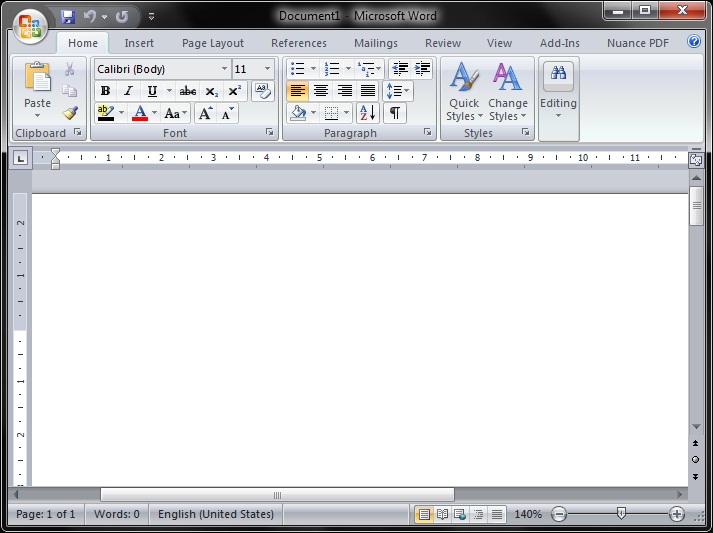Toggle Justify alignment
This screenshot has width=713, height=533.
368,91
